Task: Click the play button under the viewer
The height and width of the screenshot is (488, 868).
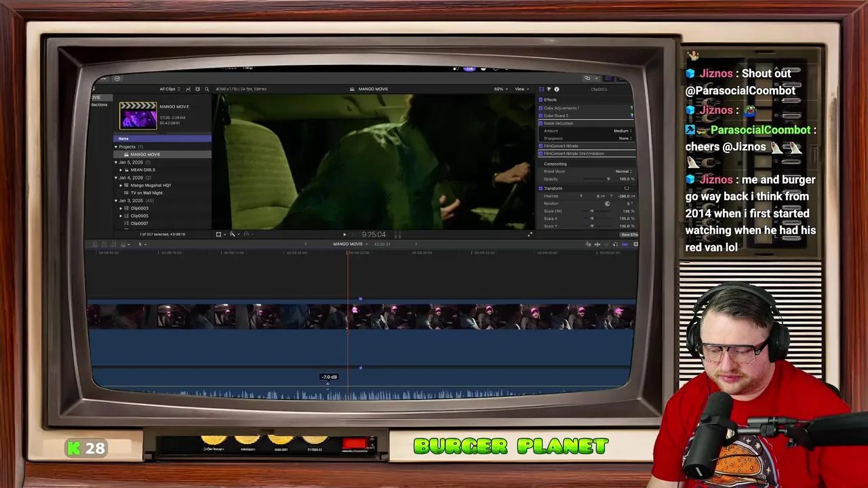Action: pyautogui.click(x=343, y=235)
